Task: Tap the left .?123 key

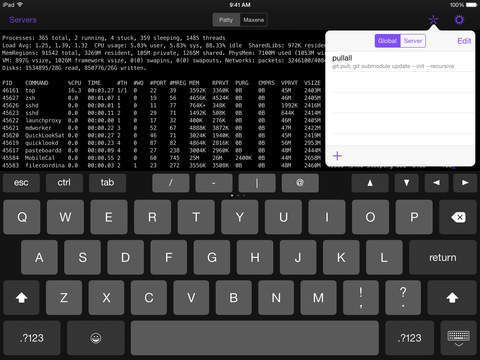Action: click(x=32, y=338)
